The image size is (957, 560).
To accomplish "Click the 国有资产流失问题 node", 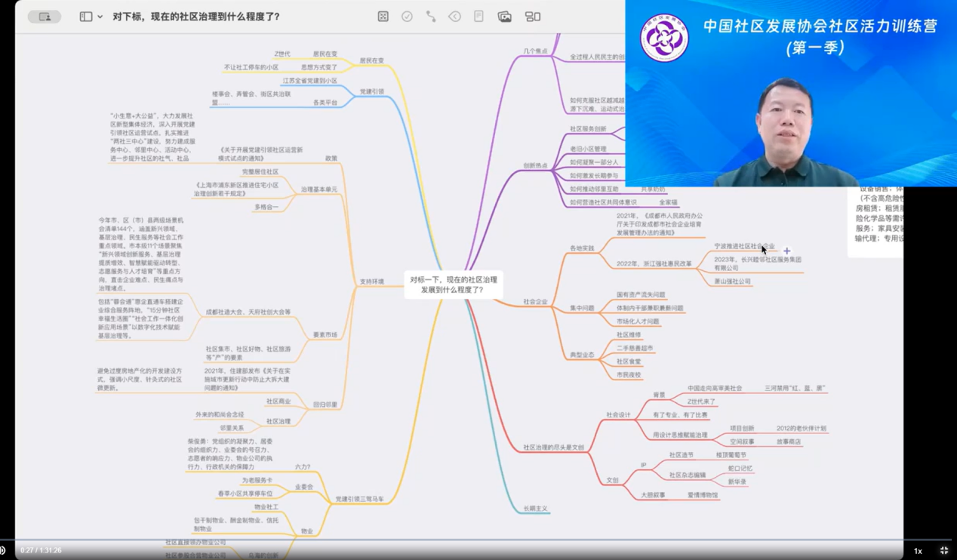I will 641,295.
